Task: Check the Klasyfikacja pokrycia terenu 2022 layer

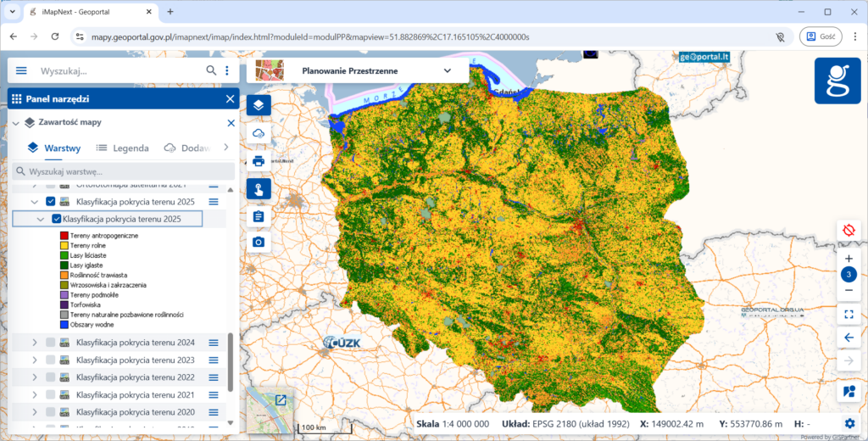Action: [x=51, y=377]
